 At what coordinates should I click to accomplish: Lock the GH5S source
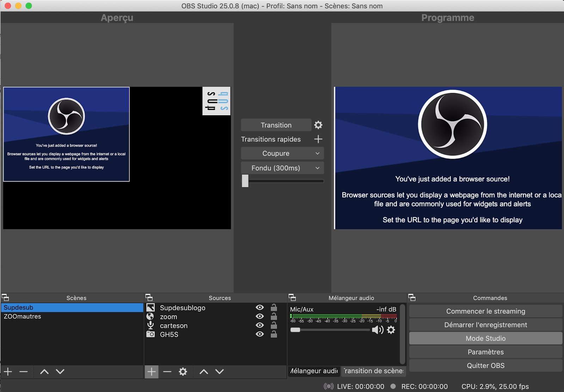[x=274, y=334]
